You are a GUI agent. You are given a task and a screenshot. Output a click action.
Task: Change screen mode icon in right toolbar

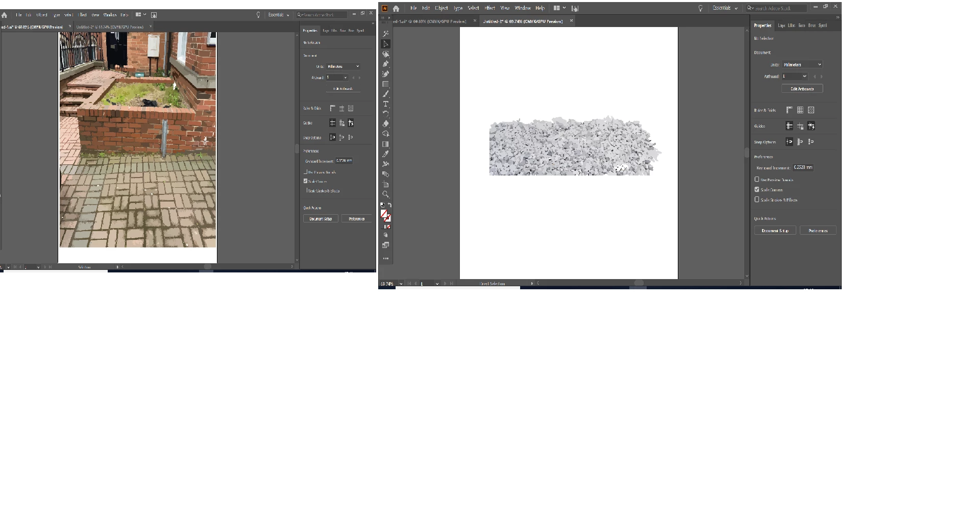click(x=386, y=245)
